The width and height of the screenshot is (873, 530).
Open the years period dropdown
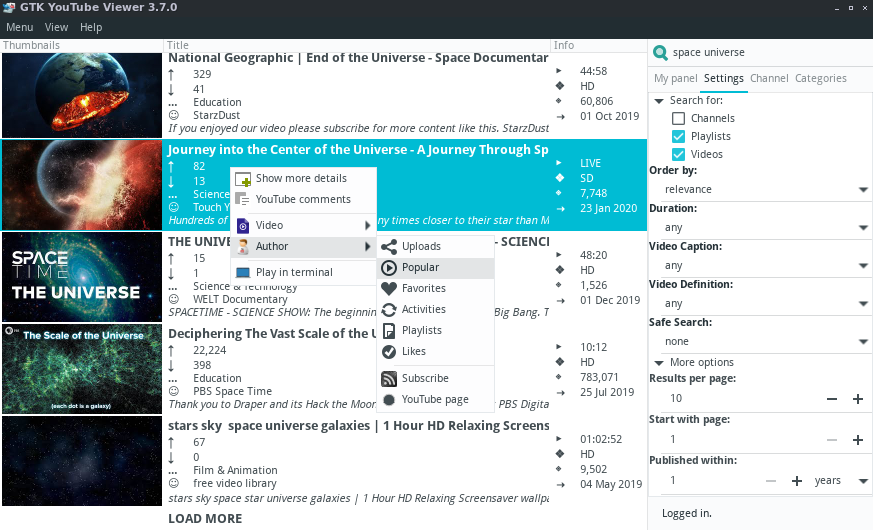(841, 481)
